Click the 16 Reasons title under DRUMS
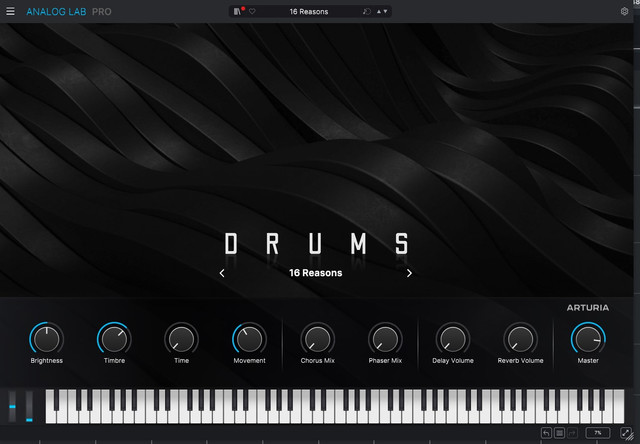The image size is (640, 444). click(316, 273)
